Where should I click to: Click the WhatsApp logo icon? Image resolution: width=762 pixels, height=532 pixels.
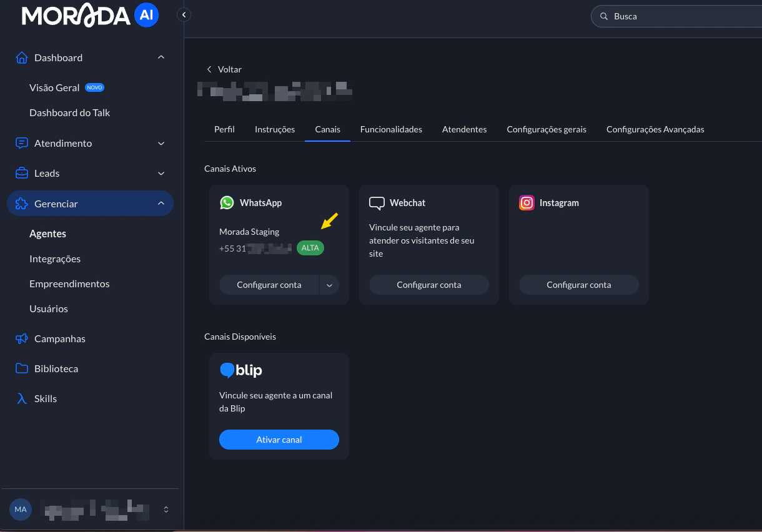coord(227,203)
